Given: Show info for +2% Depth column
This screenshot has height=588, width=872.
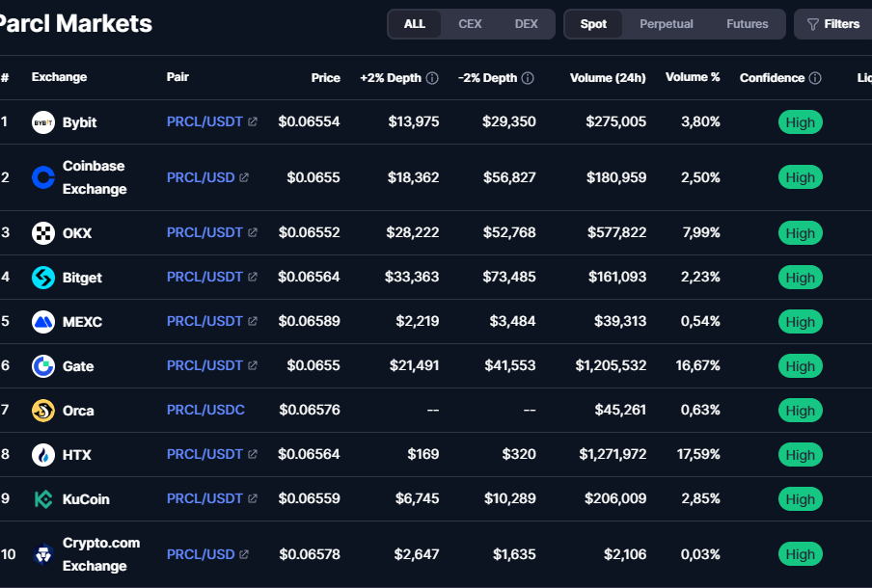Looking at the screenshot, I should [x=432, y=78].
